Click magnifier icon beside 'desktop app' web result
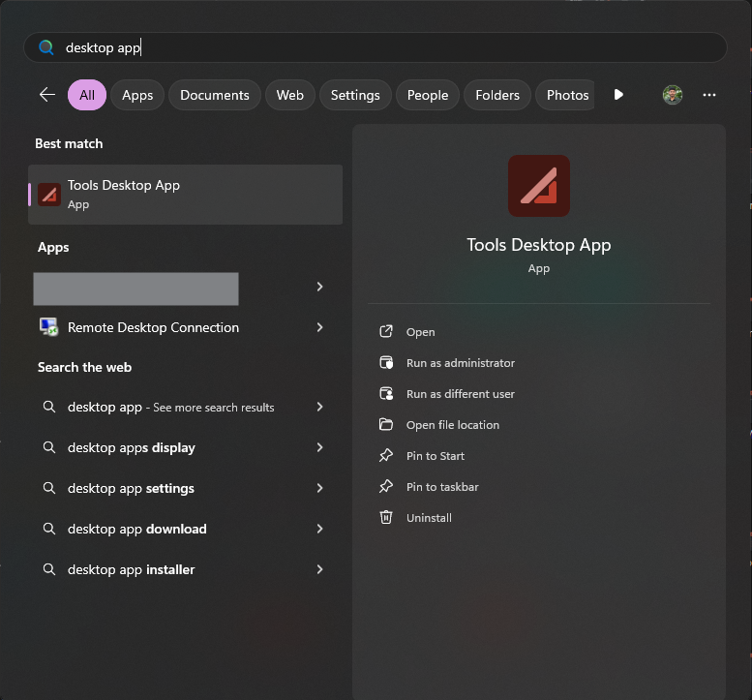Screen dimensions: 752x700 [49, 407]
